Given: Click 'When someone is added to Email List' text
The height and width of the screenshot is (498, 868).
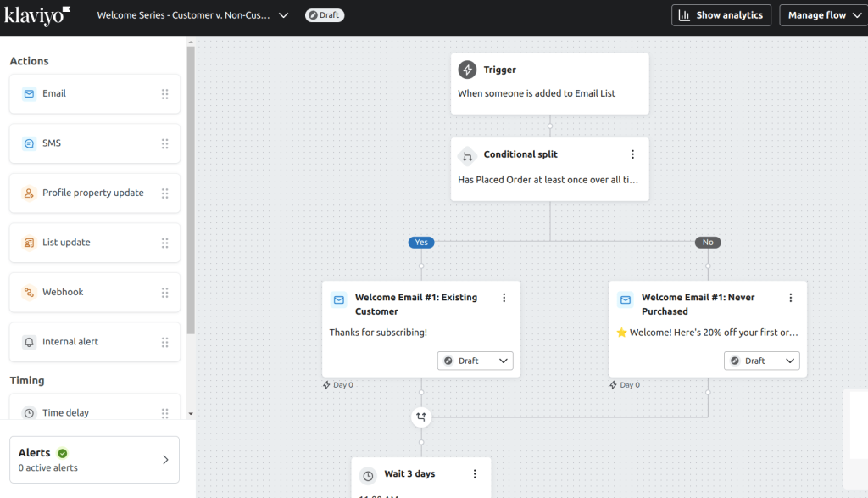Looking at the screenshot, I should [537, 93].
